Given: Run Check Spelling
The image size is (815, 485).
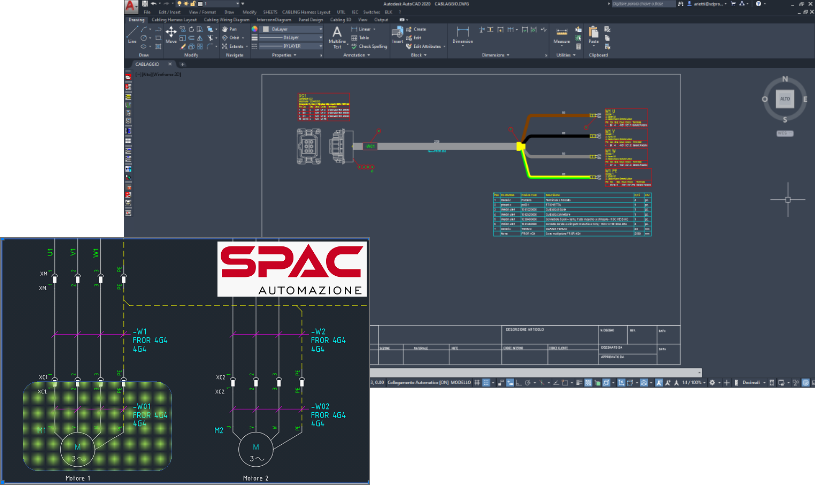Looking at the screenshot, I should [369, 46].
